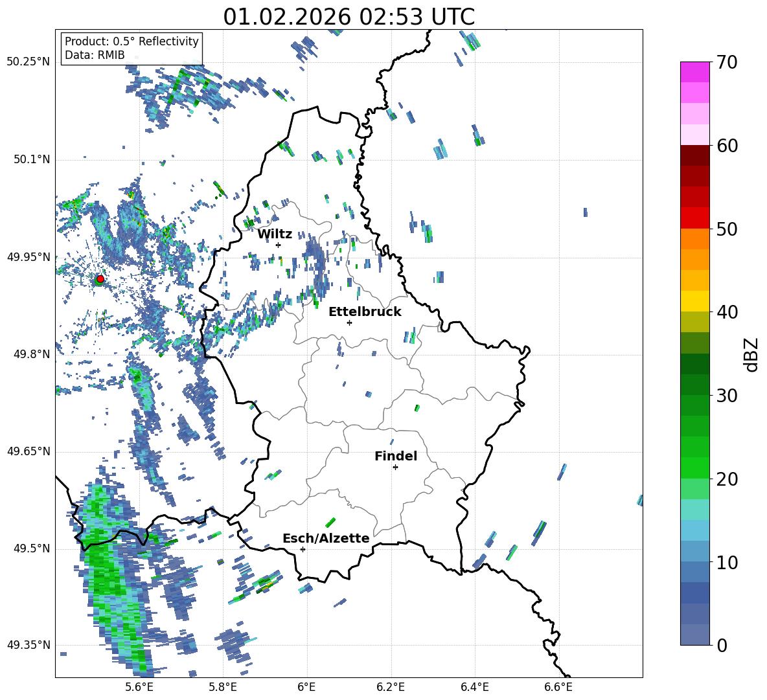767x700 pixels.
Task: Click the Data: RMIB text
Action: (95, 55)
